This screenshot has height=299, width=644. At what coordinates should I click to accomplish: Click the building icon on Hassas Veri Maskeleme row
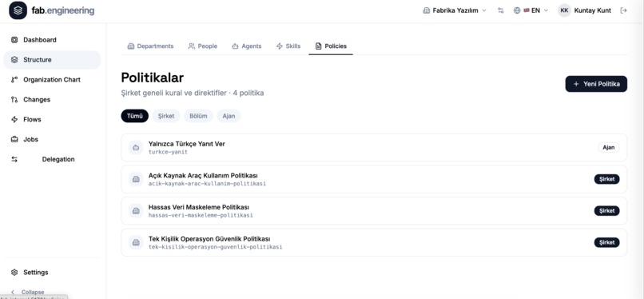coord(136,211)
